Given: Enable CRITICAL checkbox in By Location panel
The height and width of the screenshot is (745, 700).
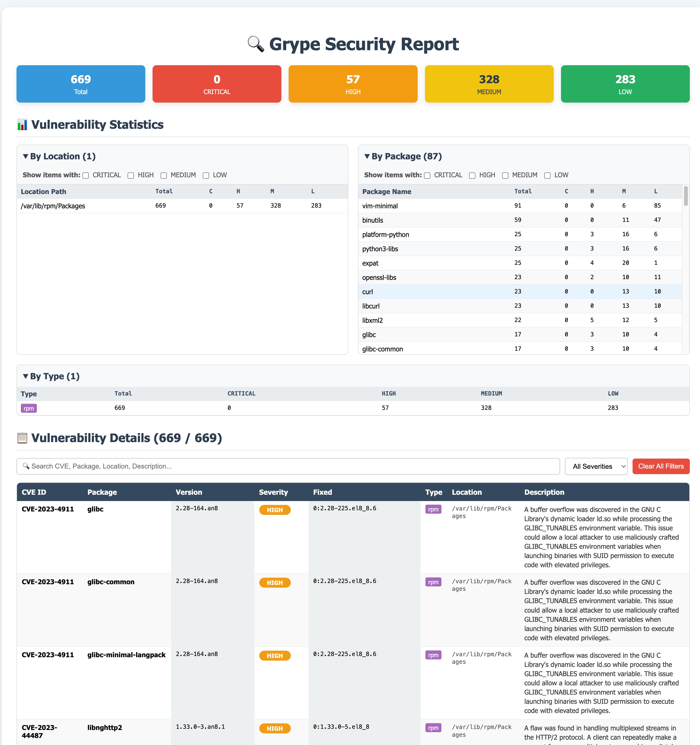Looking at the screenshot, I should click(x=86, y=175).
